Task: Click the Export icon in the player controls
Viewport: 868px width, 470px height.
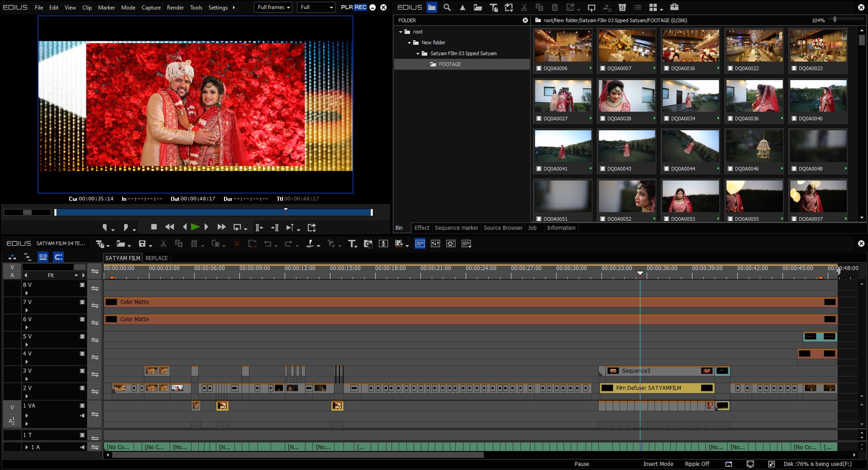Action: (x=312, y=228)
